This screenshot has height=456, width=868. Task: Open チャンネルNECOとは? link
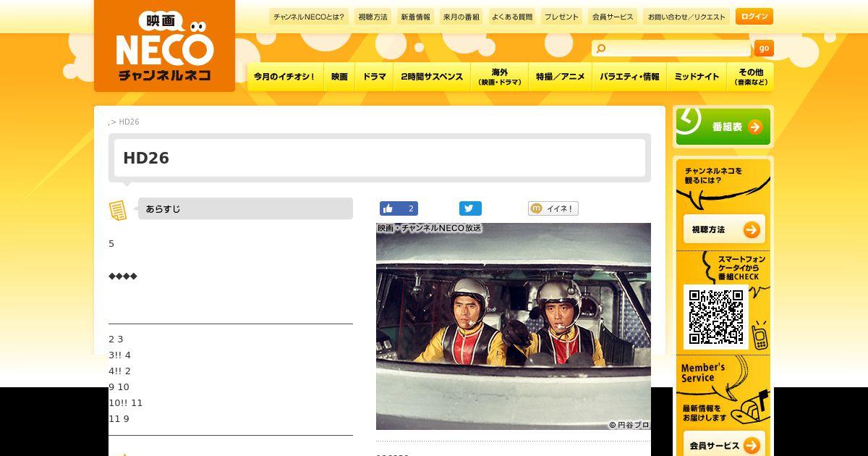click(x=310, y=17)
